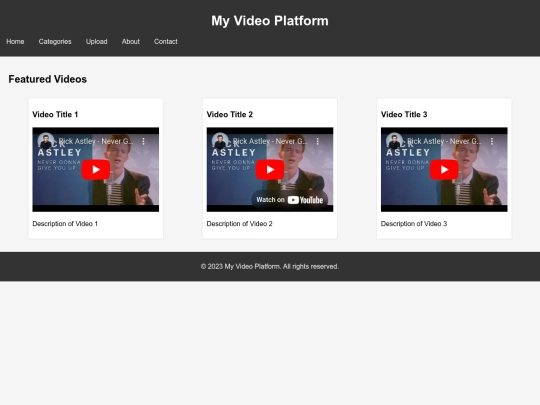The width and height of the screenshot is (540, 405).
Task: Open the Upload nav link
Action: pos(96,42)
